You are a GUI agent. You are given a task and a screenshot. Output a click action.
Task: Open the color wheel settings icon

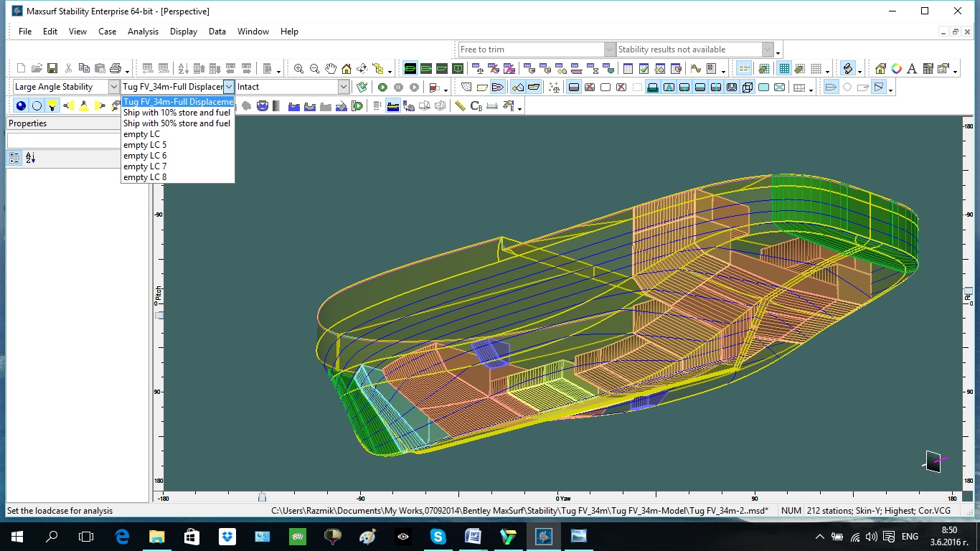point(896,69)
